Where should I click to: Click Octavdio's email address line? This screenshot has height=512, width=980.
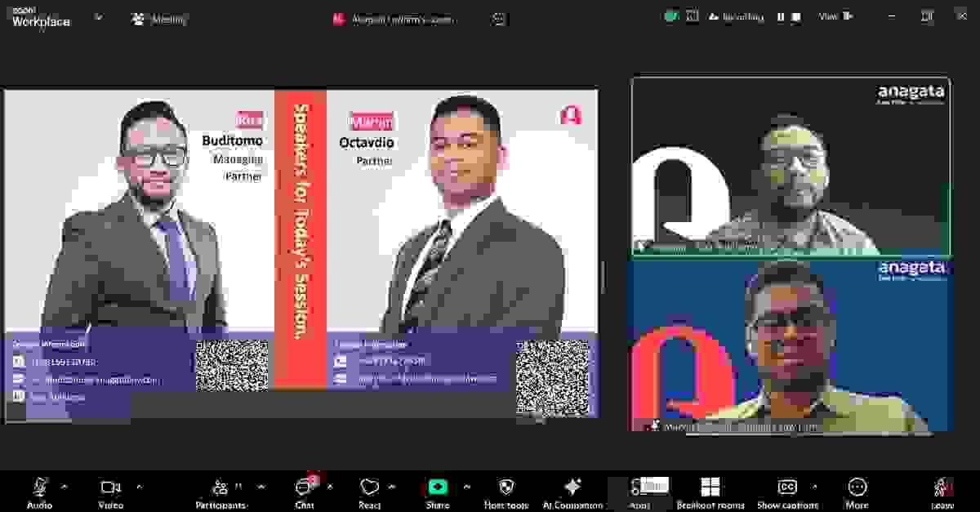click(x=427, y=378)
